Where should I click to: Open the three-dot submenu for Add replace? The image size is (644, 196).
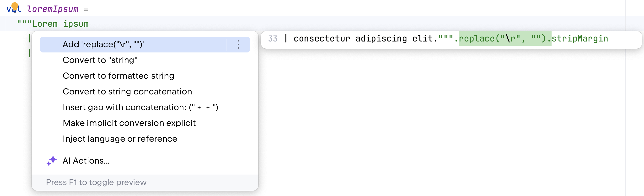(238, 44)
